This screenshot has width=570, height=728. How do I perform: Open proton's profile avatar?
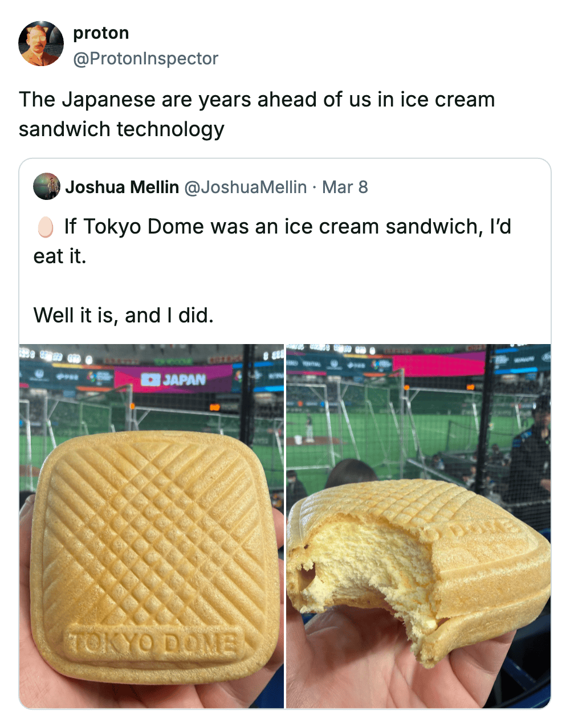pos(41,44)
